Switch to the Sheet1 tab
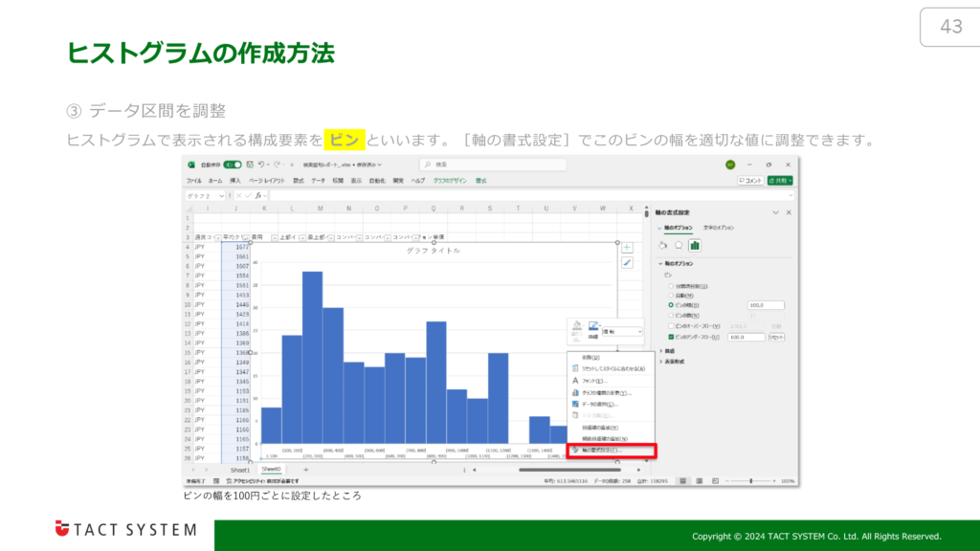980x551 pixels. pyautogui.click(x=240, y=470)
